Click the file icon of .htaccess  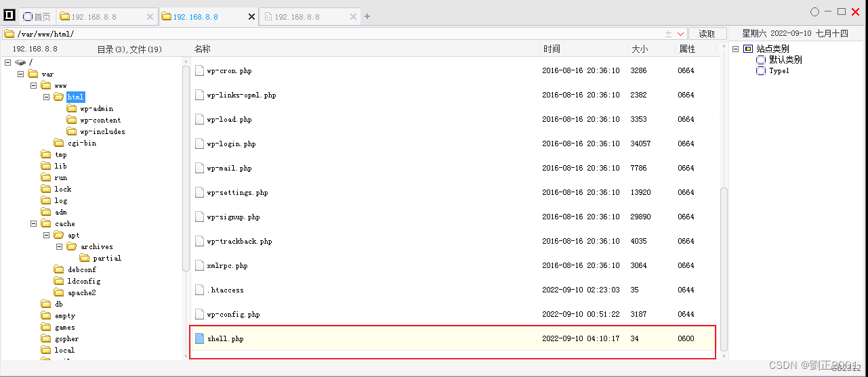click(x=199, y=290)
